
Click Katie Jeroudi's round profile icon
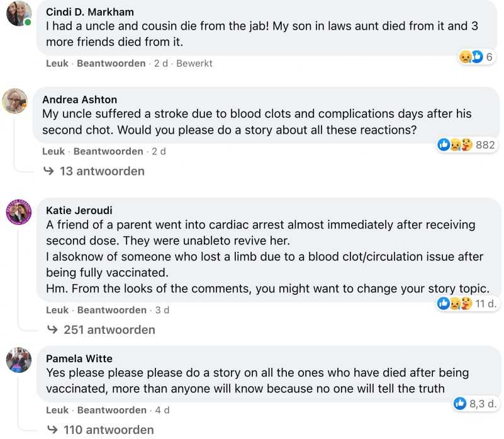19,212
